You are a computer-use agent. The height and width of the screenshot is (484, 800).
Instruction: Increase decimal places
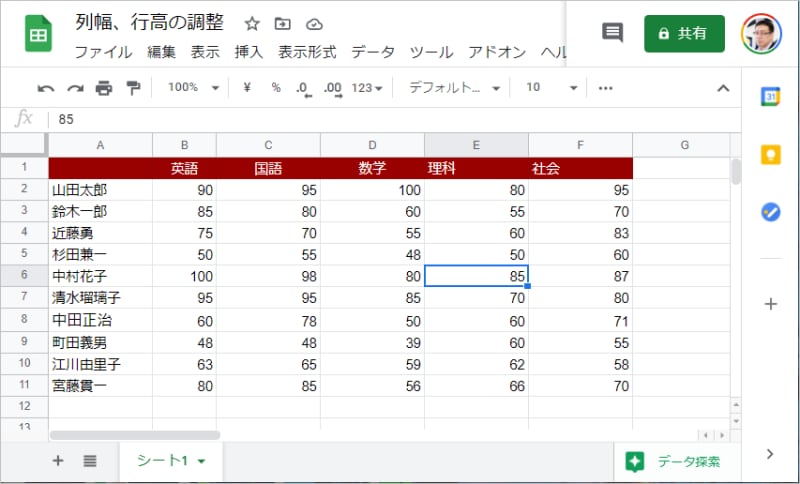point(333,88)
